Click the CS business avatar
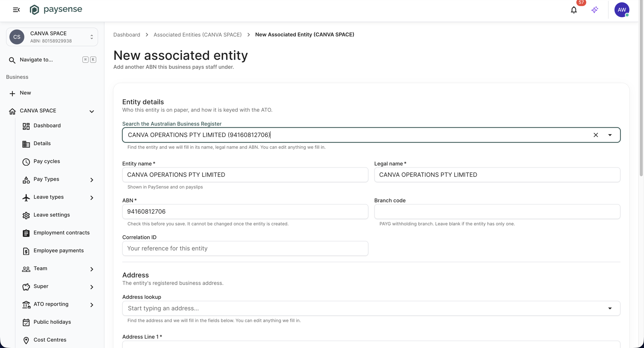This screenshot has width=644, height=348. 17,37
